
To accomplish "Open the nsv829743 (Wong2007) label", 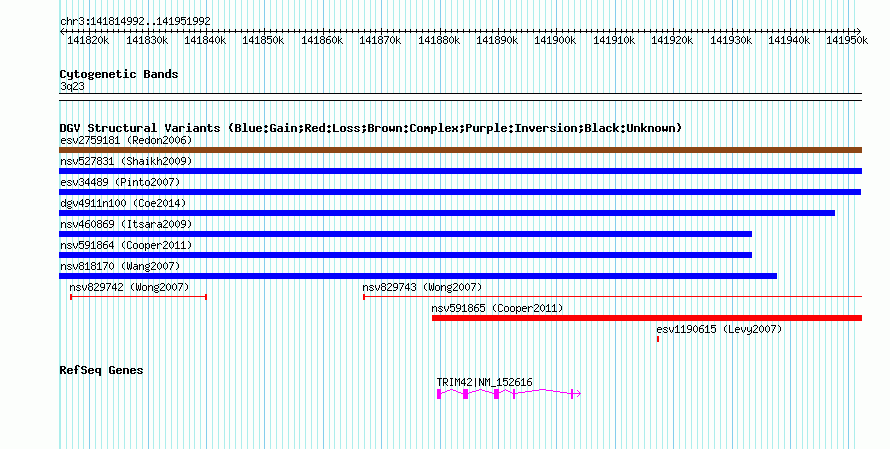I will 422,287.
